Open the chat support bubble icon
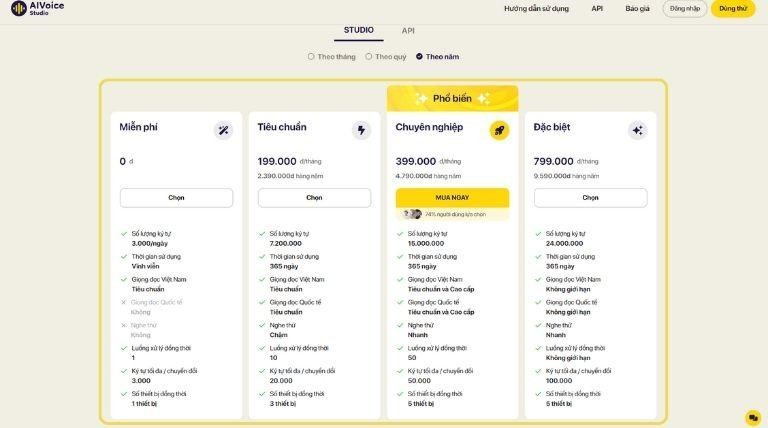Screen dimensions: 768x428 point(753,417)
